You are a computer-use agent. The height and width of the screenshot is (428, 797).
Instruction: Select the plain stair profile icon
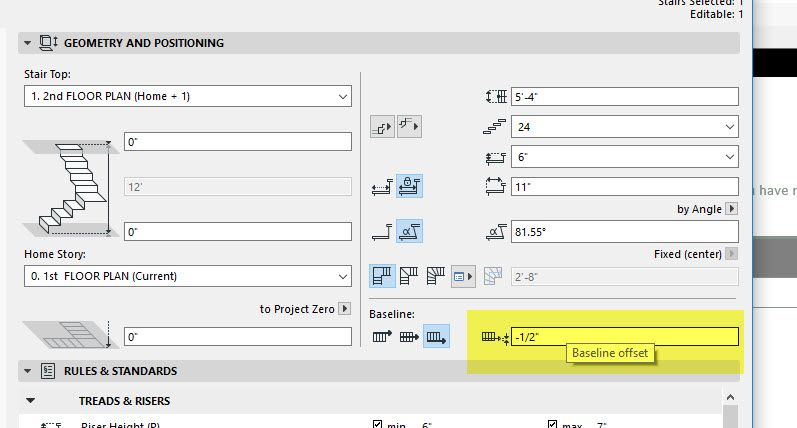click(382, 232)
